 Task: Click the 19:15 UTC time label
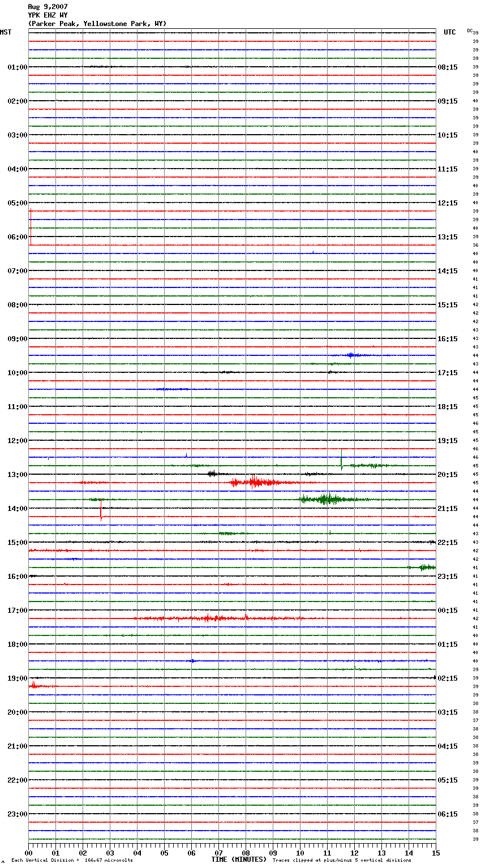448,441
